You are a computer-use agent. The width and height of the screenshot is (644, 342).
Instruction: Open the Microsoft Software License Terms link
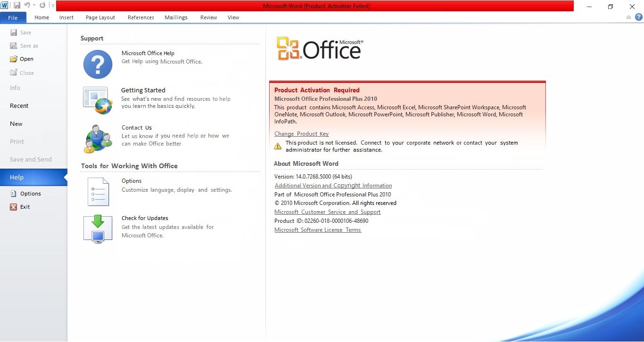pyautogui.click(x=318, y=230)
